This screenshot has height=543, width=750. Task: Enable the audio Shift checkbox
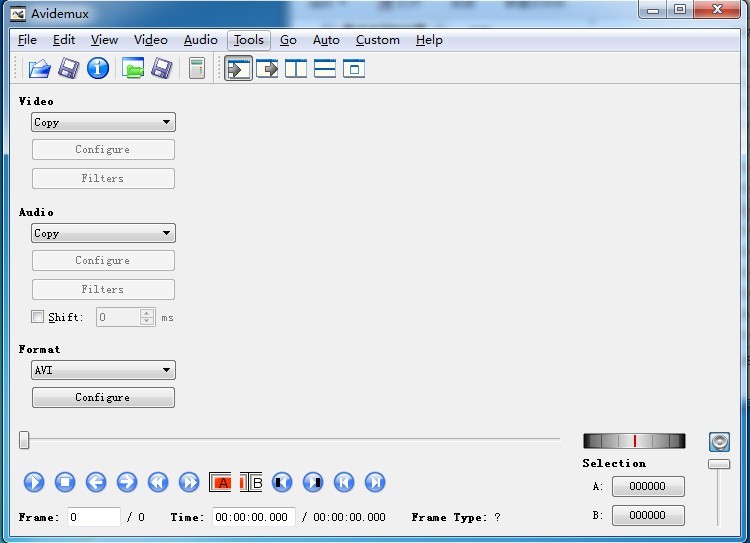point(38,317)
